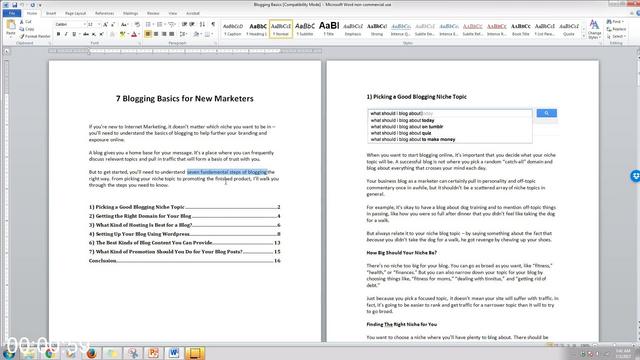The image size is (640, 360).
Task: Toggle Underline formatting
Action: click(74, 34)
